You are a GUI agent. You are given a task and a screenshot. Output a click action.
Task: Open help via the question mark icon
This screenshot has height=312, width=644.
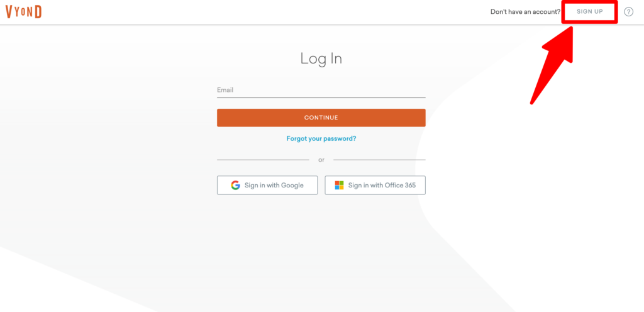[628, 12]
